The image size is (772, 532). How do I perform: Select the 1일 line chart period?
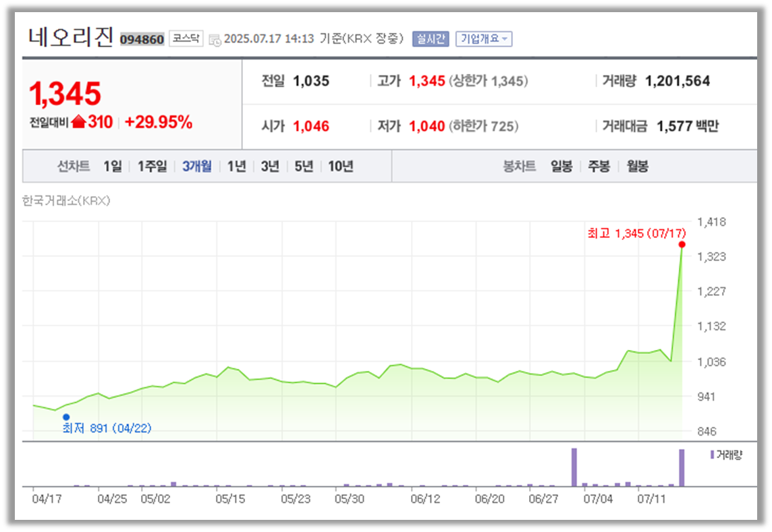click(112, 167)
